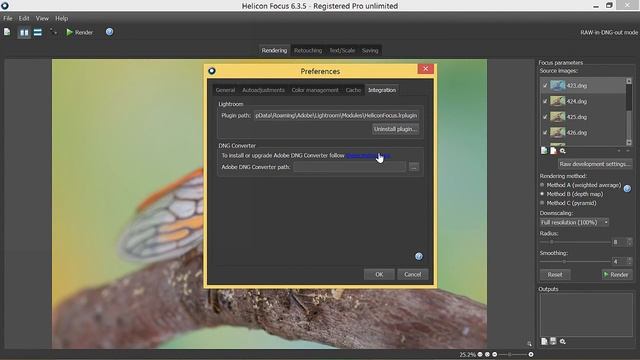Uncheck the 425.dng source image
Image resolution: width=640 pixels, height=360 pixels.
point(545,117)
